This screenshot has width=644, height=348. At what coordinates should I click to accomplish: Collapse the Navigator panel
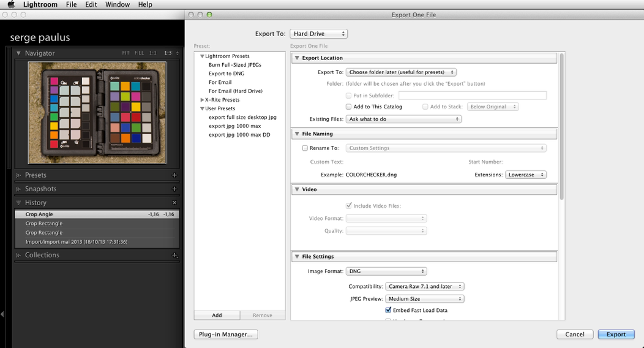[18, 53]
